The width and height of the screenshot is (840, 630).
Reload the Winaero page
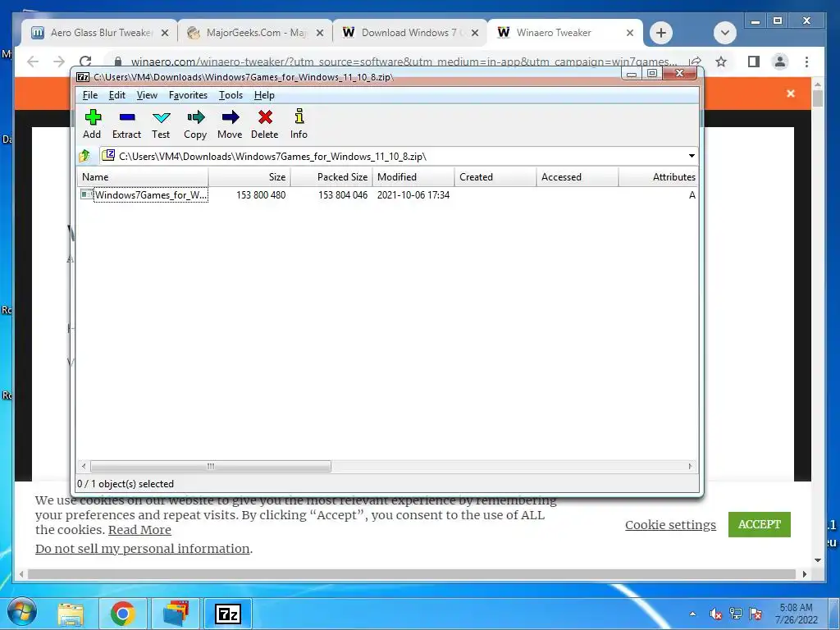click(x=85, y=61)
